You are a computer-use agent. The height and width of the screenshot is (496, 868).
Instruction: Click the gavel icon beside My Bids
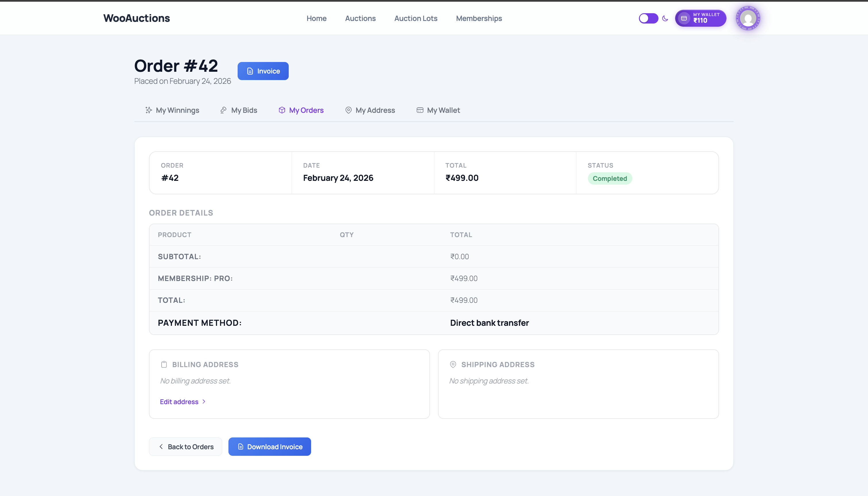[x=223, y=110]
